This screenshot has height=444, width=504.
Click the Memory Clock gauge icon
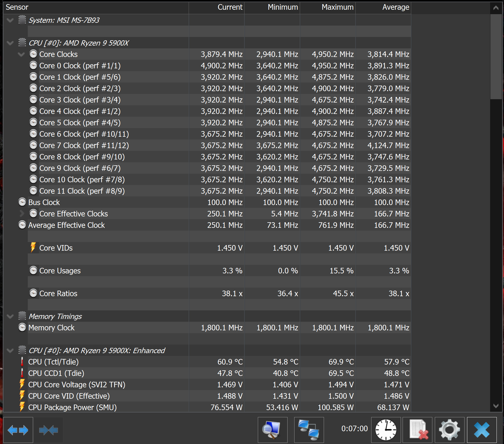[x=22, y=328]
